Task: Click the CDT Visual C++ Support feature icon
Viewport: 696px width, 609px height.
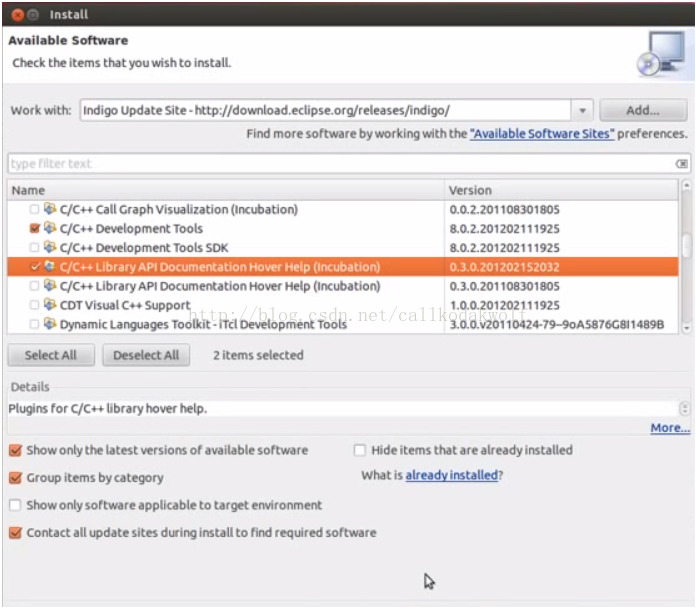Action: (50, 304)
